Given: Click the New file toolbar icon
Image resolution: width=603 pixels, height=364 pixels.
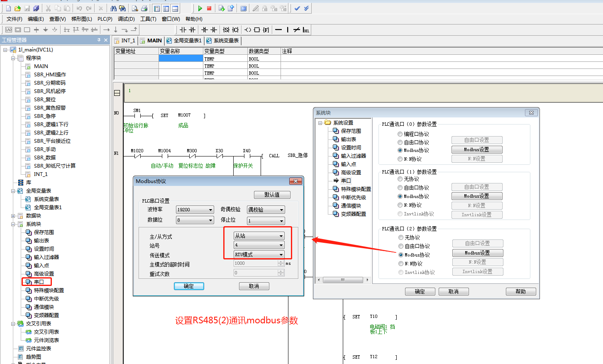Looking at the screenshot, I should coord(8,8).
